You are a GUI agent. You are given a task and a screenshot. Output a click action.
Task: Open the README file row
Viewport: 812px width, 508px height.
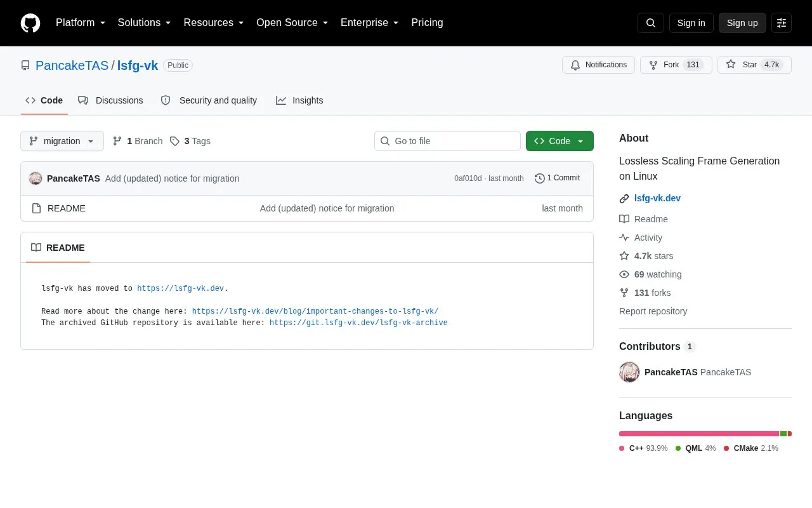pos(307,208)
